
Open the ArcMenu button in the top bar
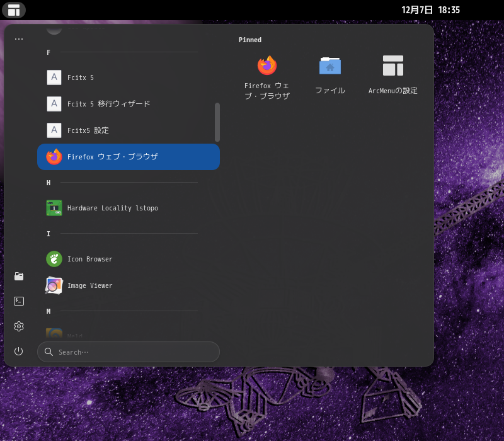(x=14, y=10)
